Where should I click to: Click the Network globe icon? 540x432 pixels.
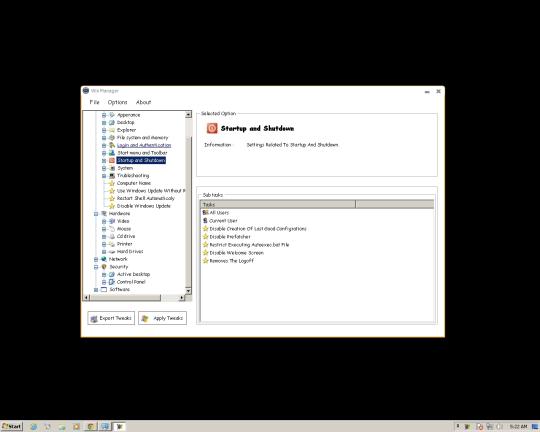(104, 259)
